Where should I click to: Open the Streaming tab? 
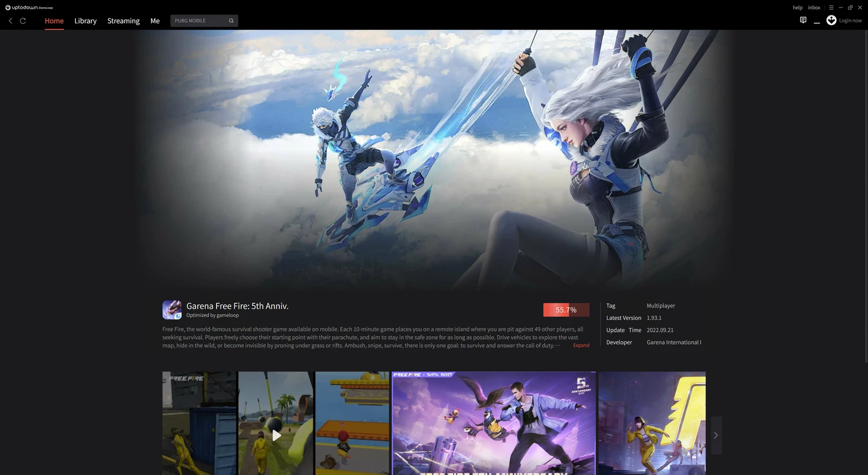pyautogui.click(x=123, y=21)
